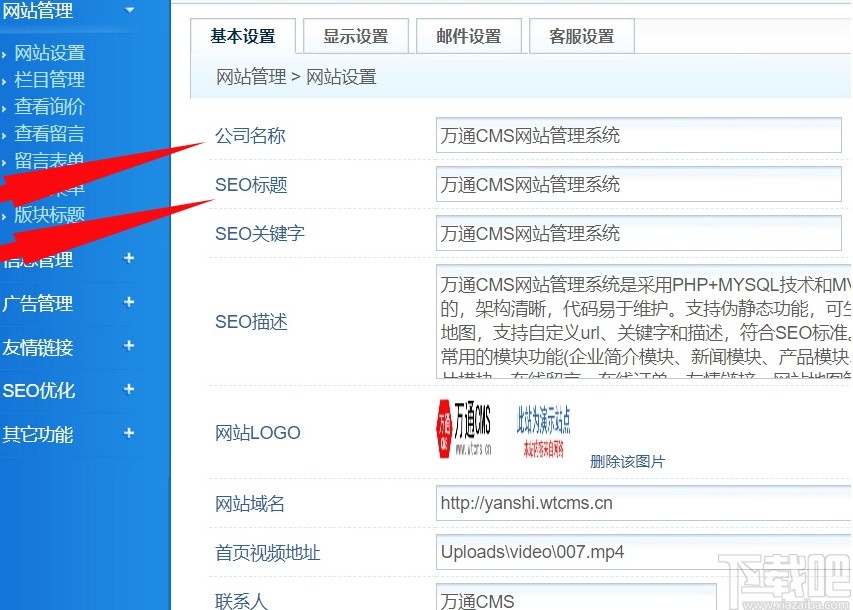Switch to the 显示设置 tab
Screen dimensions: 853x610
[356, 35]
